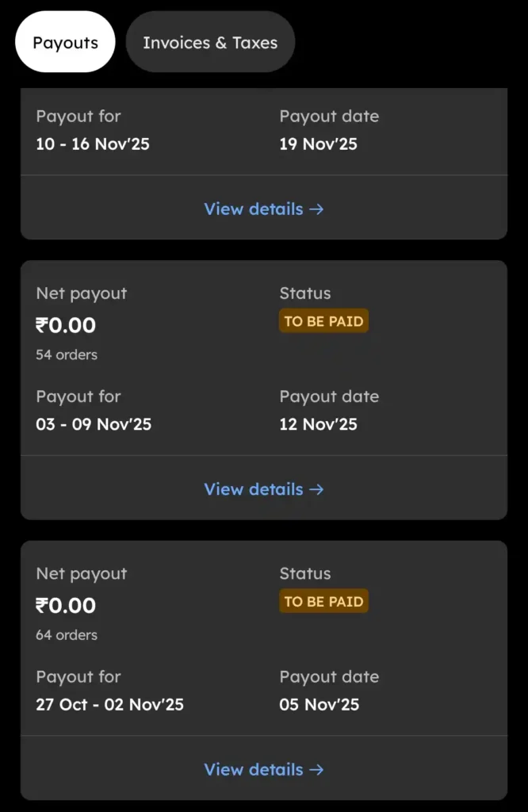Click TO BE PAID badge in 64 orders card
This screenshot has height=812, width=528.
tap(323, 602)
